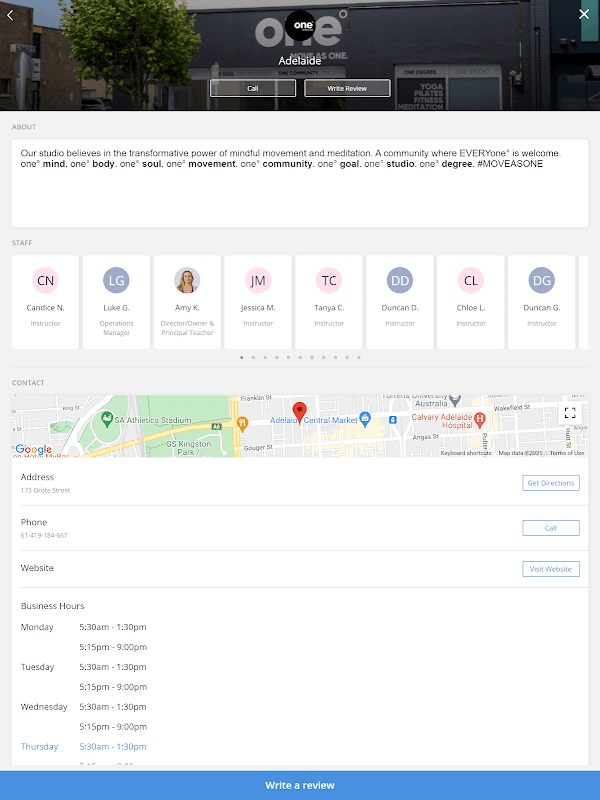
Task: Click Amy K. Director/Owner role text
Action: [x=187, y=328]
